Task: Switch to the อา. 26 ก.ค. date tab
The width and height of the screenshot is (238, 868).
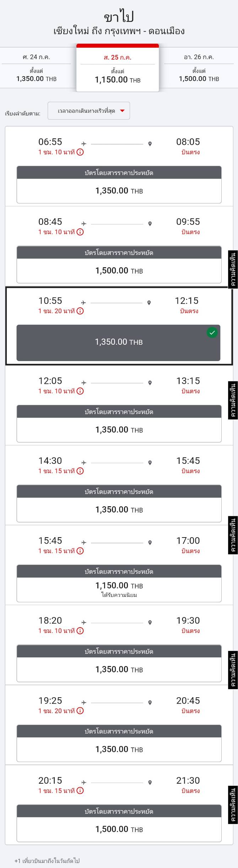Action: coord(199,68)
